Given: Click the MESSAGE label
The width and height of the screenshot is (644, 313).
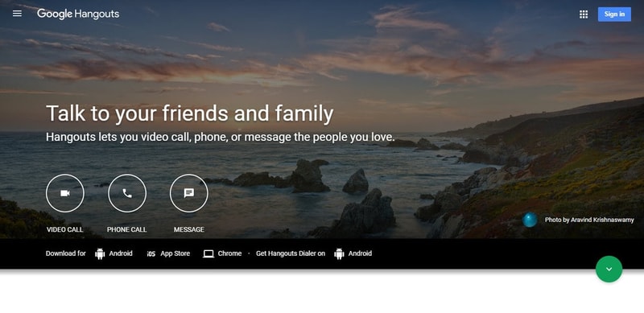Looking at the screenshot, I should [189, 229].
